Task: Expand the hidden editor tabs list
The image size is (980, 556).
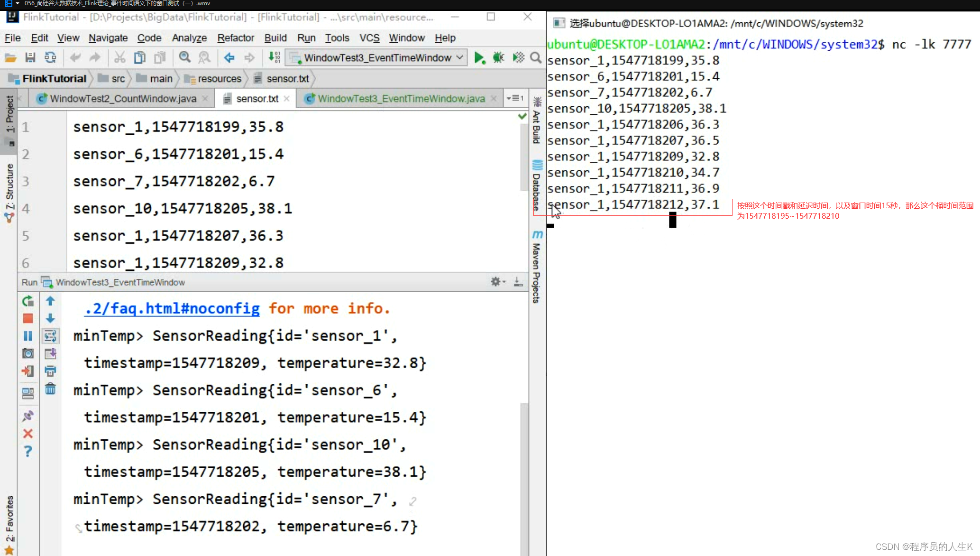Action: tap(515, 98)
